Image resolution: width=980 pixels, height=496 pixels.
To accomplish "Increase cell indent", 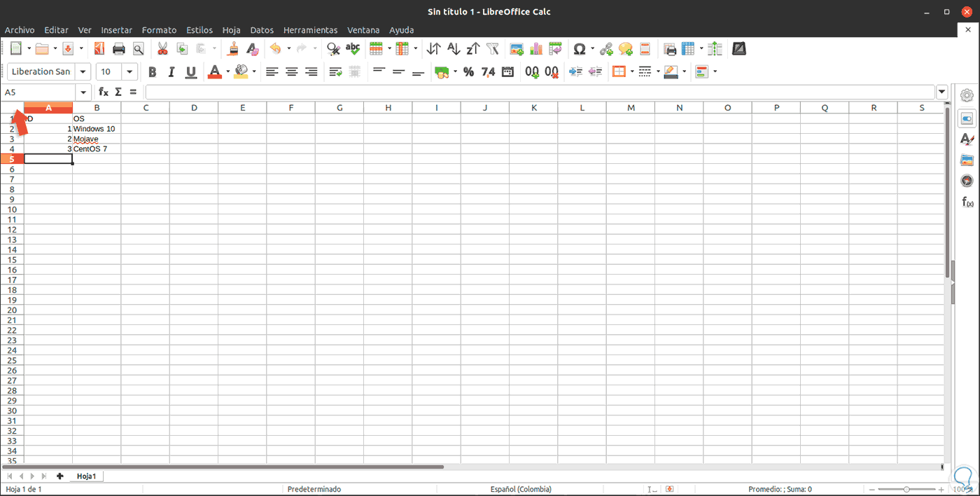I will pyautogui.click(x=576, y=71).
